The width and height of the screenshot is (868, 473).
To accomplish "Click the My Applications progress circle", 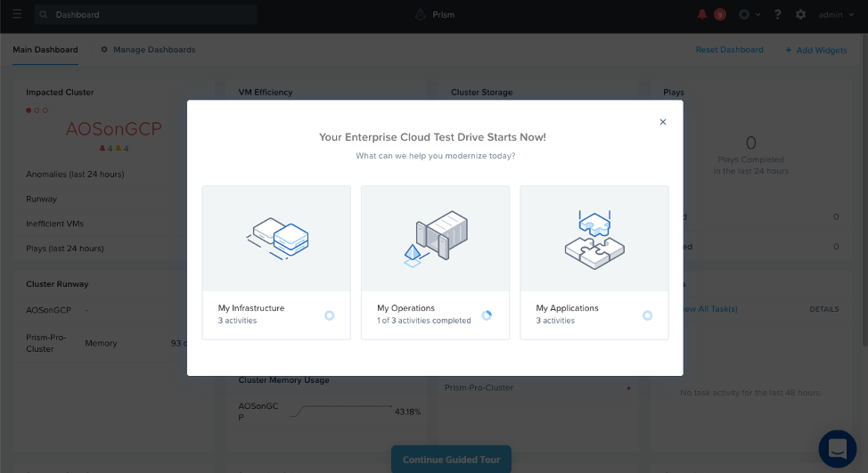I will tap(647, 315).
